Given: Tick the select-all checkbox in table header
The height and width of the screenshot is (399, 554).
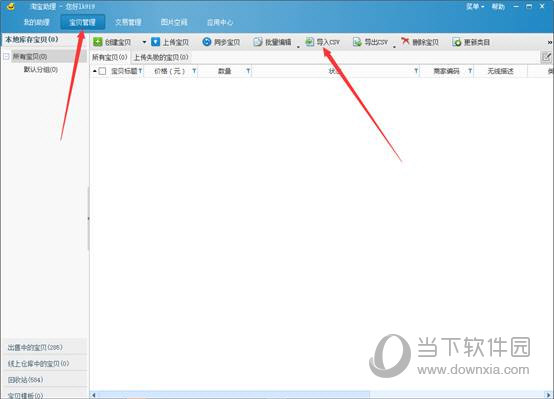Looking at the screenshot, I should pyautogui.click(x=102, y=71).
